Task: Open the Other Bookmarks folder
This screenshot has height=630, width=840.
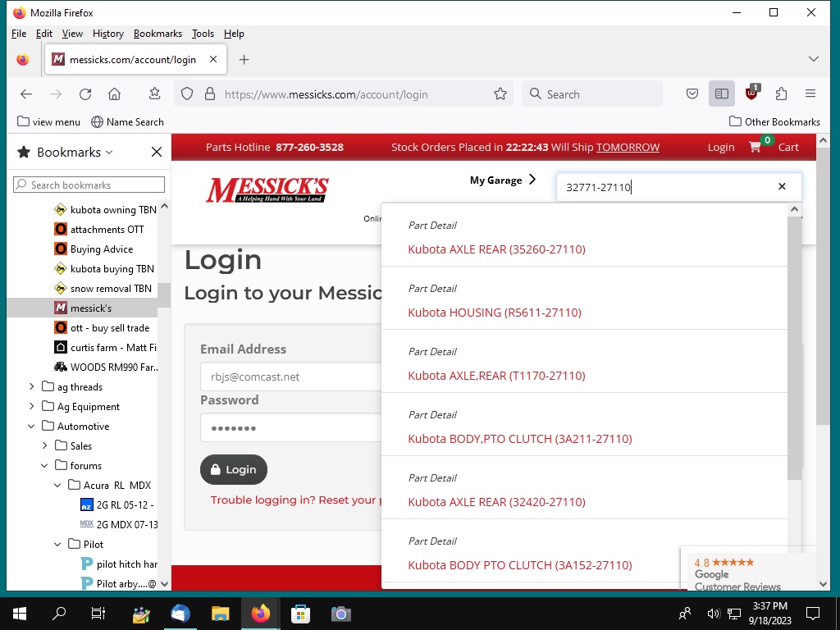Action: pyautogui.click(x=774, y=122)
